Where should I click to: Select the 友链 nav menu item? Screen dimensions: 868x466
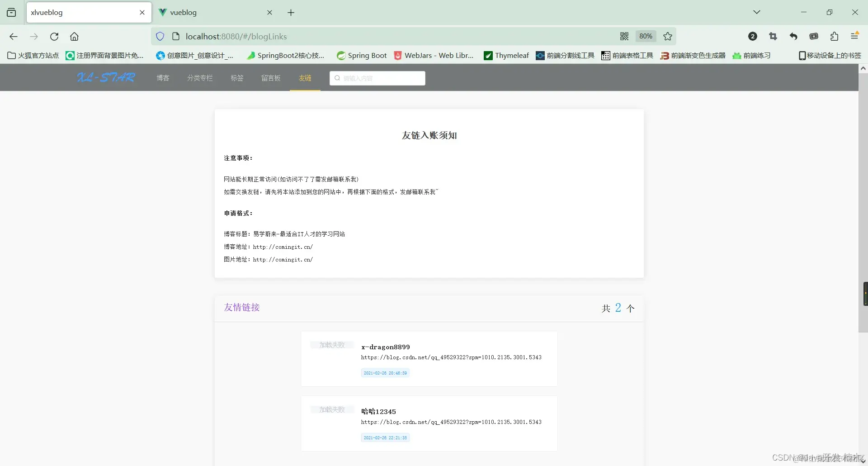pyautogui.click(x=305, y=78)
